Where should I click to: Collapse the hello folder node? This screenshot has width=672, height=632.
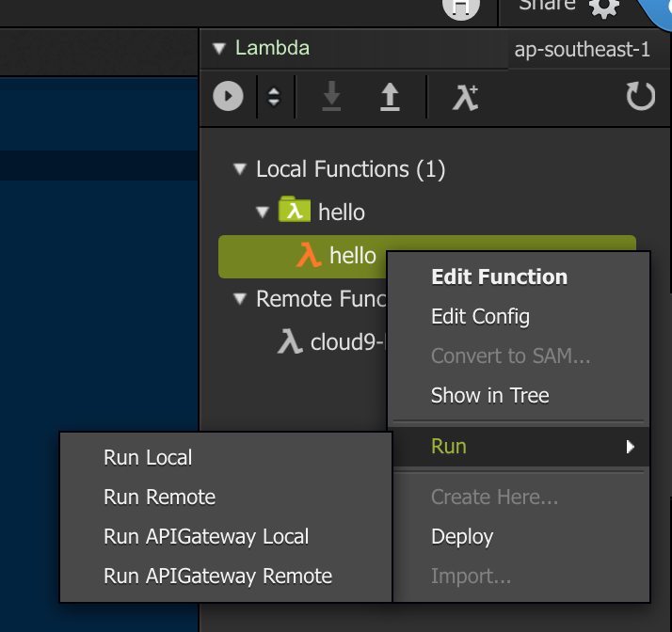pyautogui.click(x=263, y=212)
